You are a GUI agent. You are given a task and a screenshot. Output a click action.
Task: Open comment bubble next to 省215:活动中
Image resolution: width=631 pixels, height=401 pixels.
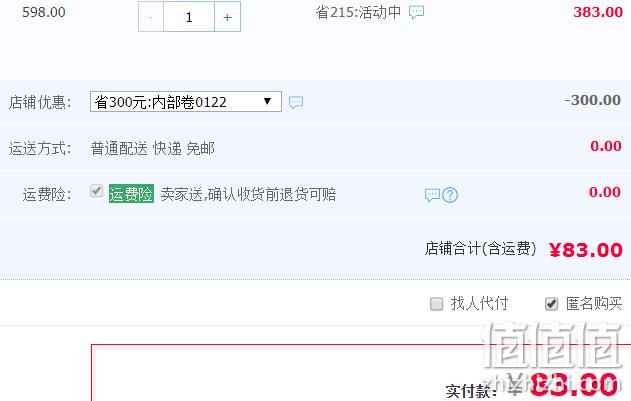[417, 12]
